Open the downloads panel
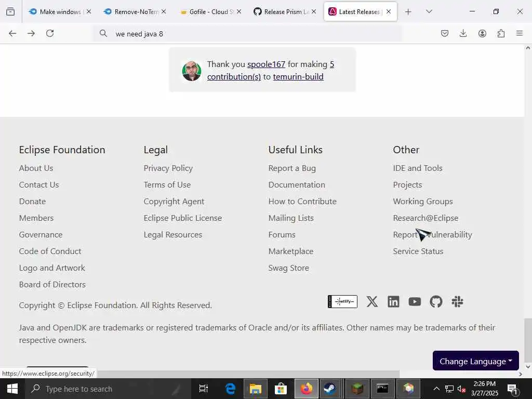 pyautogui.click(x=463, y=33)
